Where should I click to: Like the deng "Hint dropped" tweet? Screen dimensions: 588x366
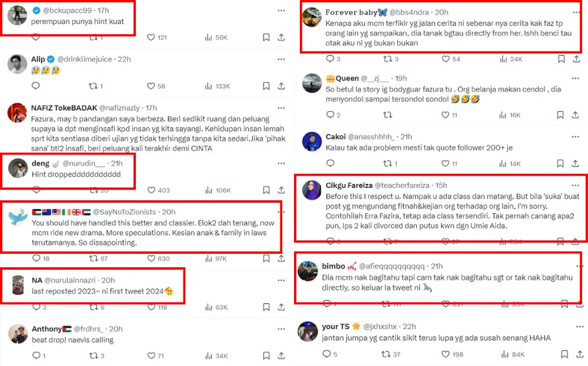pos(152,190)
